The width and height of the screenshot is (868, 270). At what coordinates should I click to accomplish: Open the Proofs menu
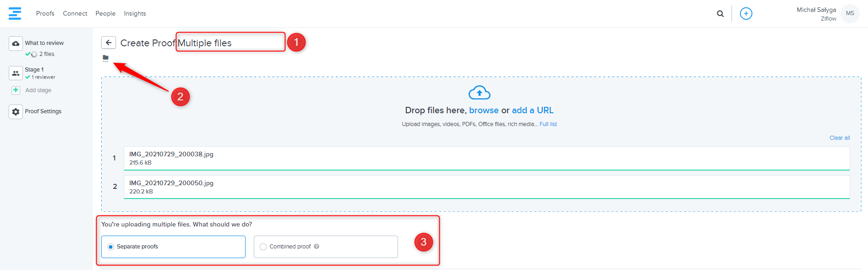click(45, 14)
